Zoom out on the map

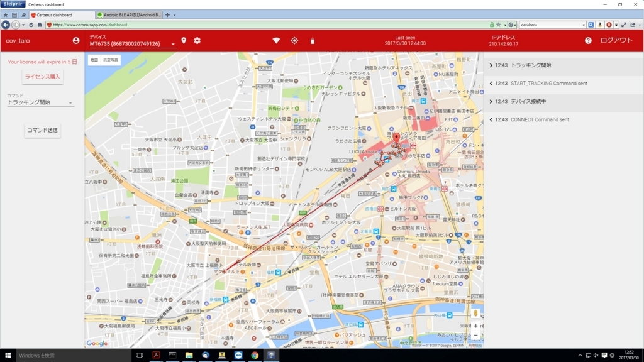[x=475, y=336]
